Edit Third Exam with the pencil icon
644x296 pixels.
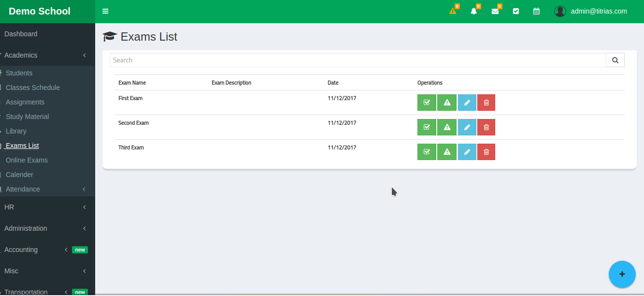(467, 152)
